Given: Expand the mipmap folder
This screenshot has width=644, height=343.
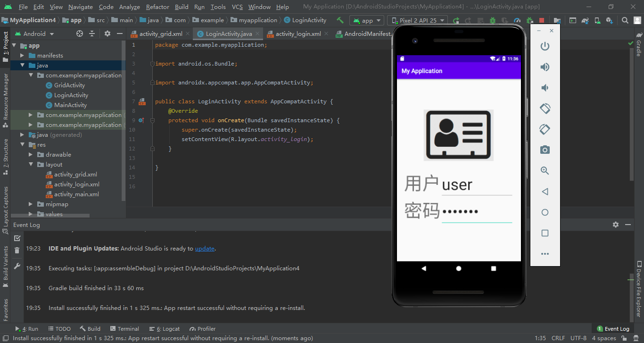Looking at the screenshot, I should click(31, 204).
